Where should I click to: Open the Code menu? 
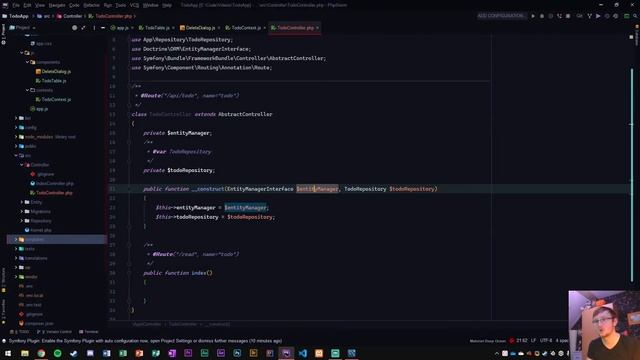point(74,5)
